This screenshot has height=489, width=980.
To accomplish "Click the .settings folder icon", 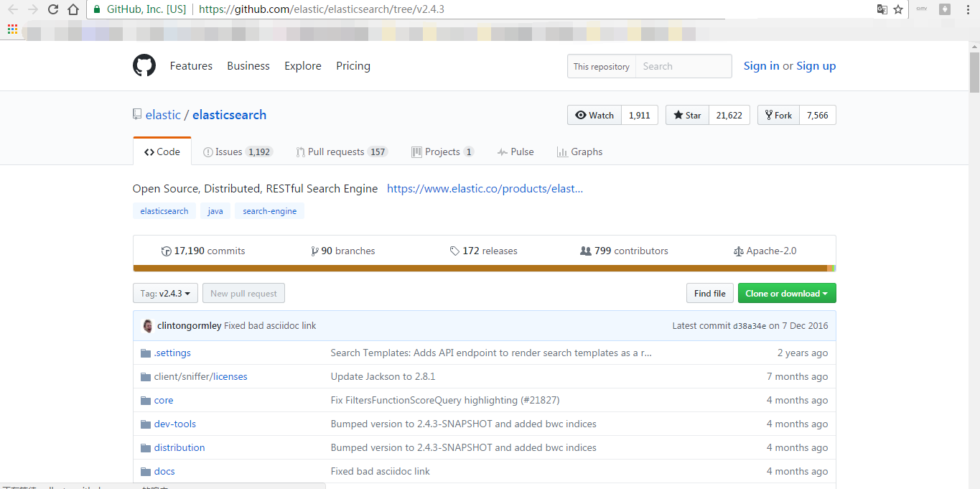I will click(x=146, y=353).
